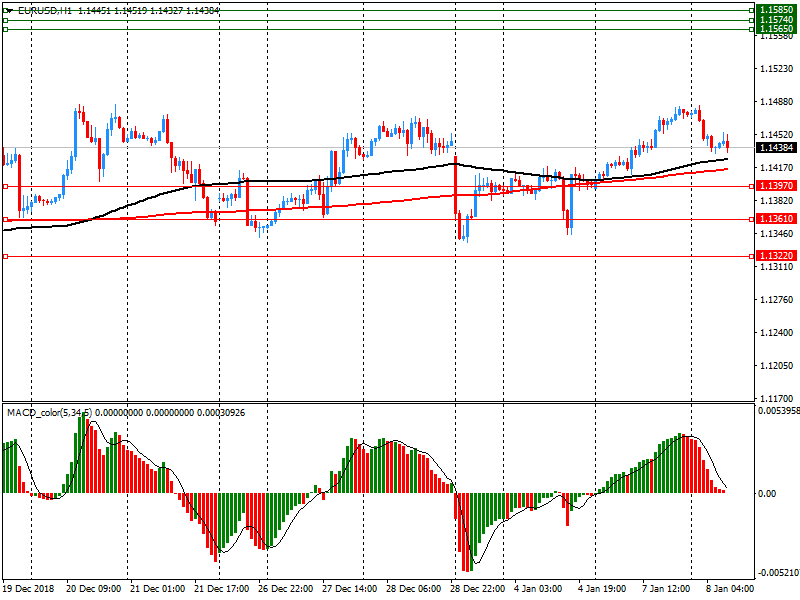Select left handle of 1.13220 red line
The width and height of the screenshot is (800, 600).
click(x=5, y=256)
